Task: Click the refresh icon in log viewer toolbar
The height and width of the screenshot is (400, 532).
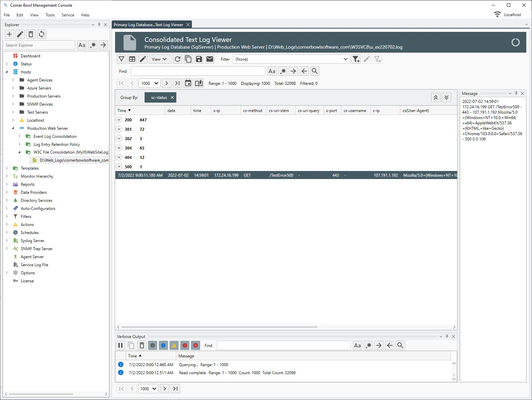Action: click(177, 59)
